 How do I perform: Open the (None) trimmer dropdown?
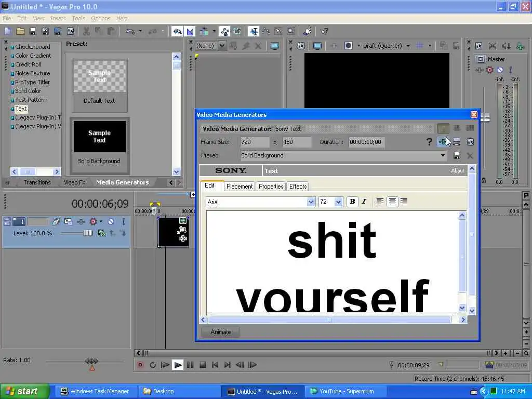click(x=222, y=46)
